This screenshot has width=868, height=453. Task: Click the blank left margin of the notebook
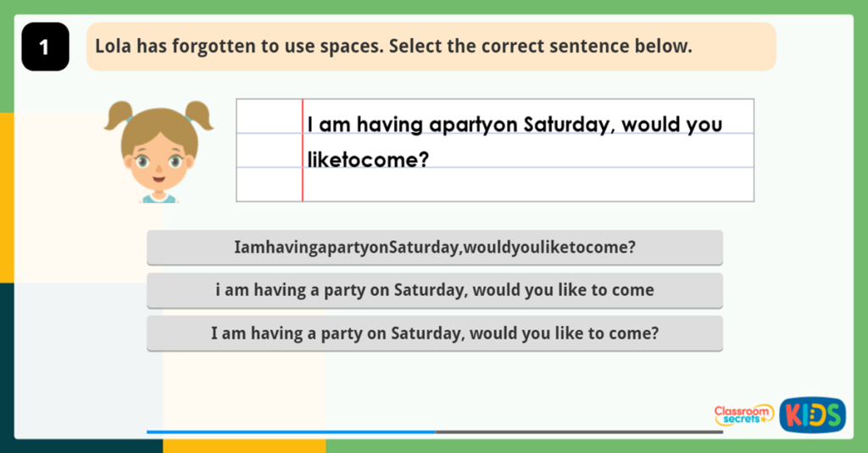269,150
